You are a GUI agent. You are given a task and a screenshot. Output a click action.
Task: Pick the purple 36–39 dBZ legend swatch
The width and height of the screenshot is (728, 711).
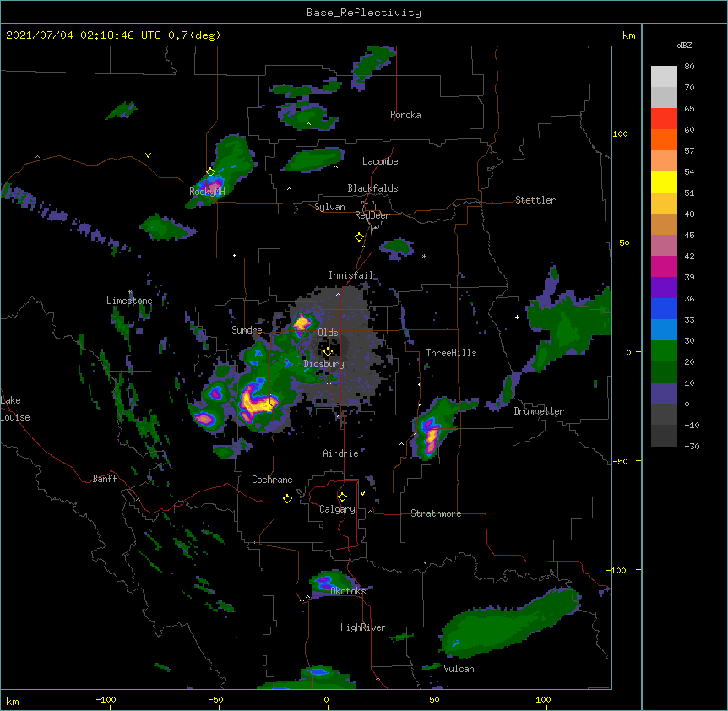(664, 287)
